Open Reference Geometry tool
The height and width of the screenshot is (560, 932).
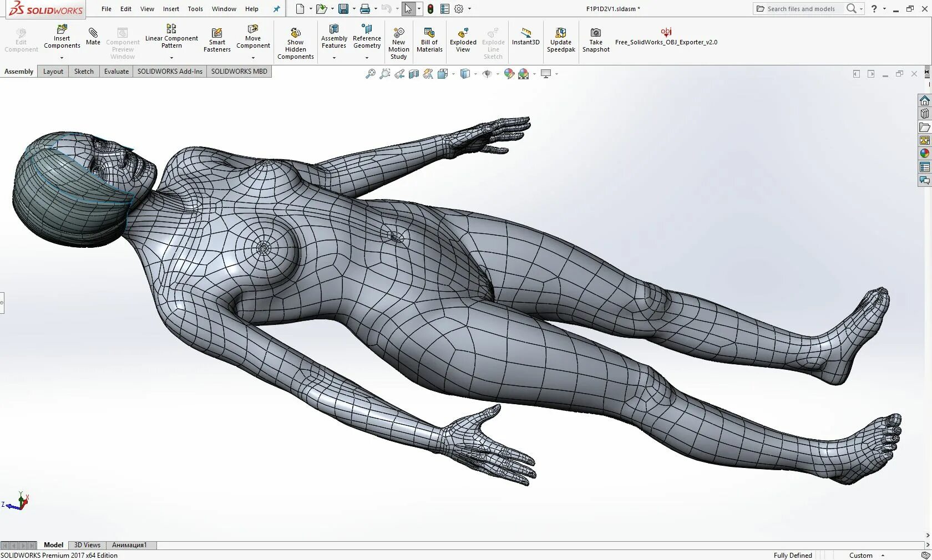coord(367,37)
